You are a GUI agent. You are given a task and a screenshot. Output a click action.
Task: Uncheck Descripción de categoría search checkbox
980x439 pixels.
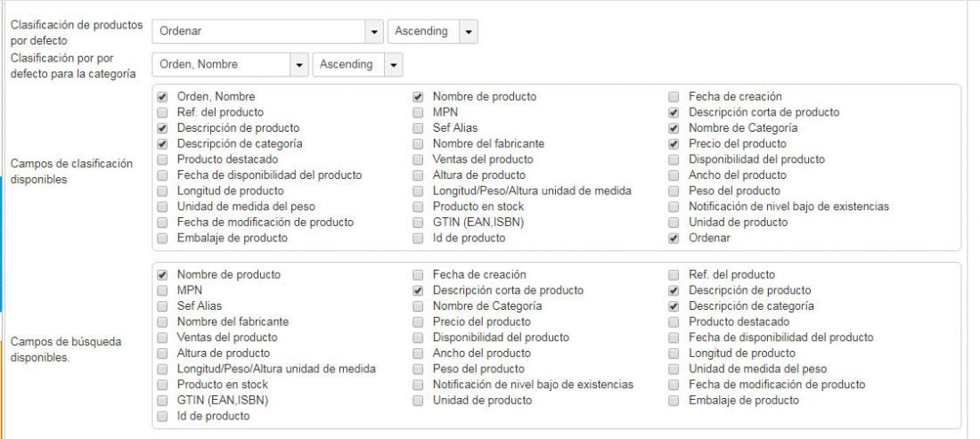(x=674, y=306)
